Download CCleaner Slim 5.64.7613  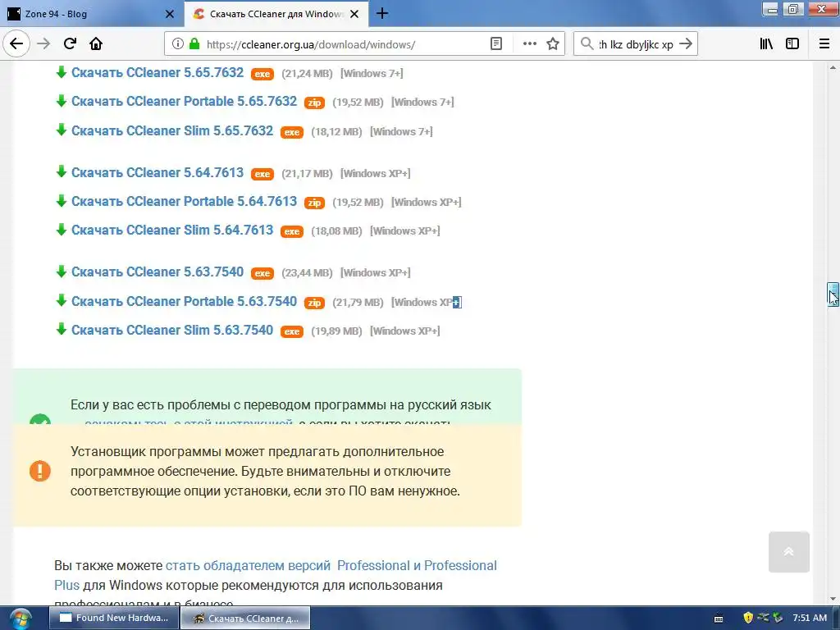click(x=172, y=230)
